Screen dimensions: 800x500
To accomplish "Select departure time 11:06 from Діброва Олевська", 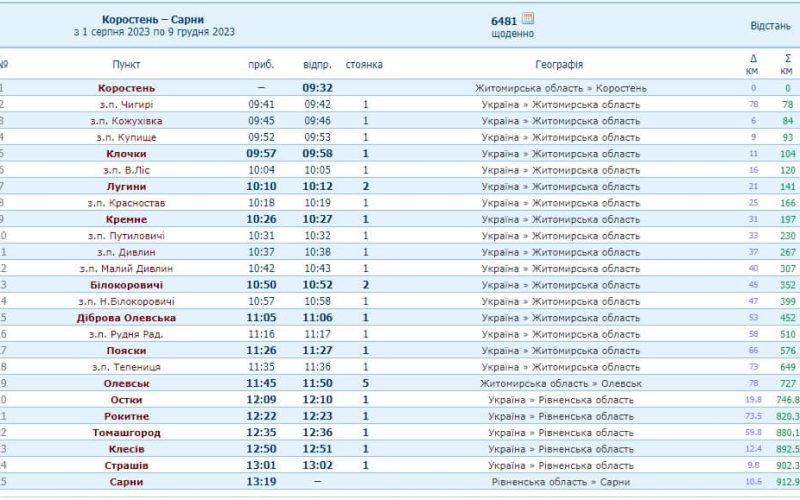I will tap(317, 318).
